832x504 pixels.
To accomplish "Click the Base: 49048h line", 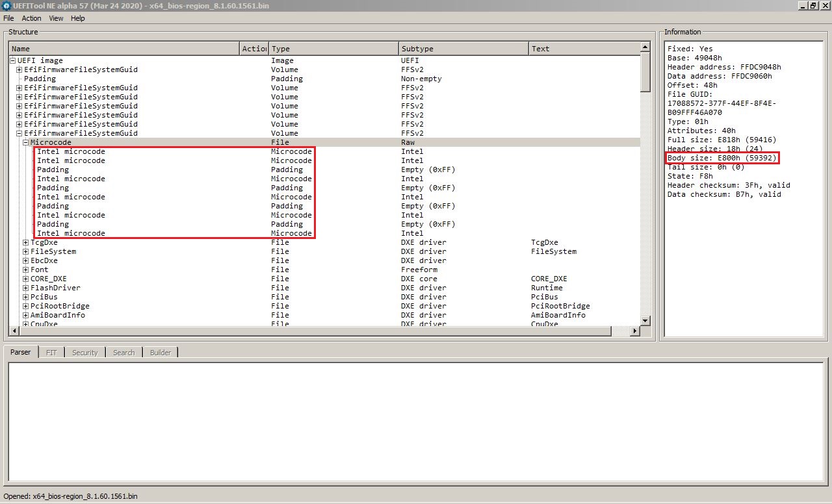I will pos(695,58).
